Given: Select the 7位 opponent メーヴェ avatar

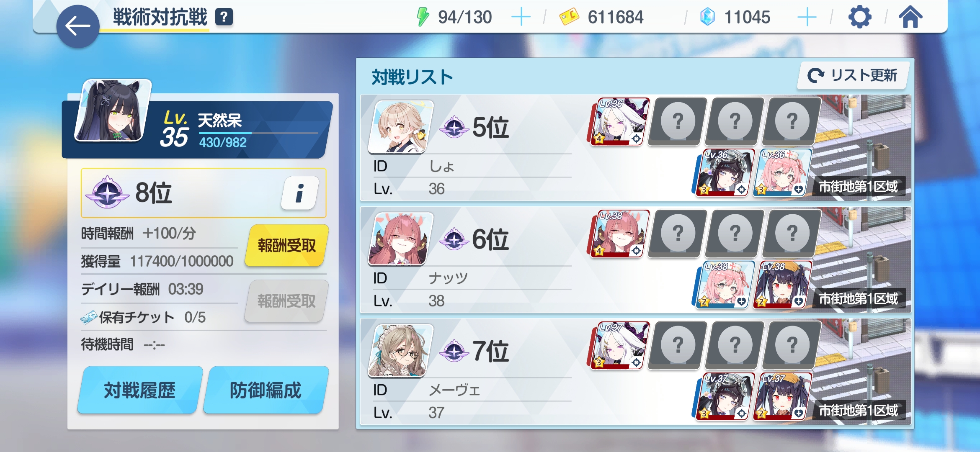Looking at the screenshot, I should (x=401, y=351).
